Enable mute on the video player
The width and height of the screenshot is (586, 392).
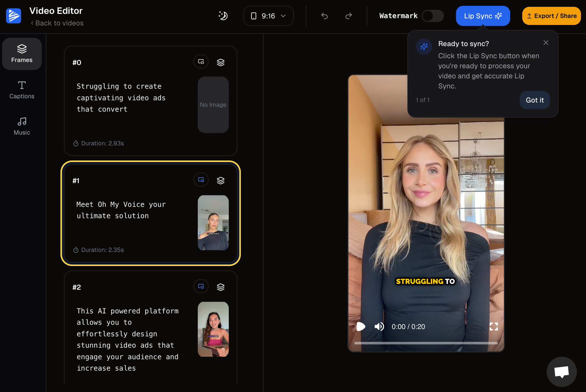(x=379, y=327)
